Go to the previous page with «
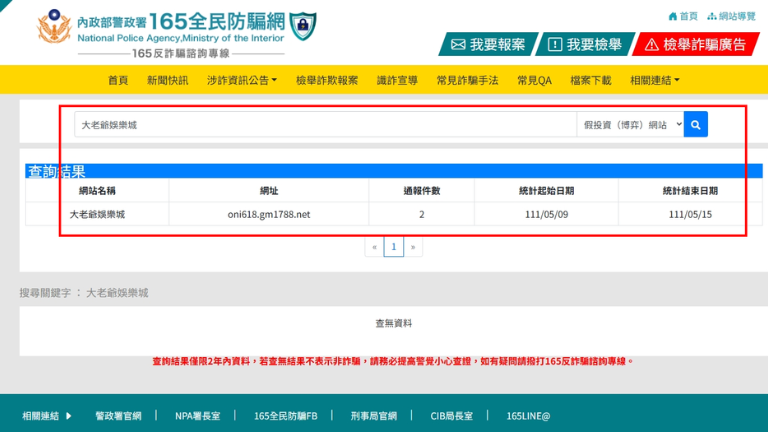This screenshot has height=432, width=768. point(374,247)
